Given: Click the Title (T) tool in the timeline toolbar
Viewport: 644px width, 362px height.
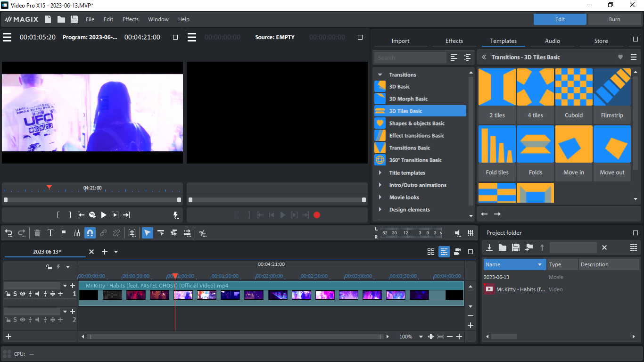Looking at the screenshot, I should point(50,233).
